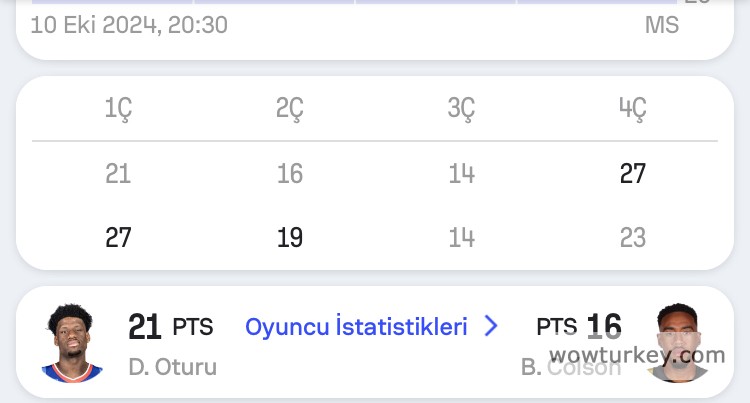Viewport: 750px width, 403px height.
Task: Open D. Oturu's player photo
Action: coord(72,343)
